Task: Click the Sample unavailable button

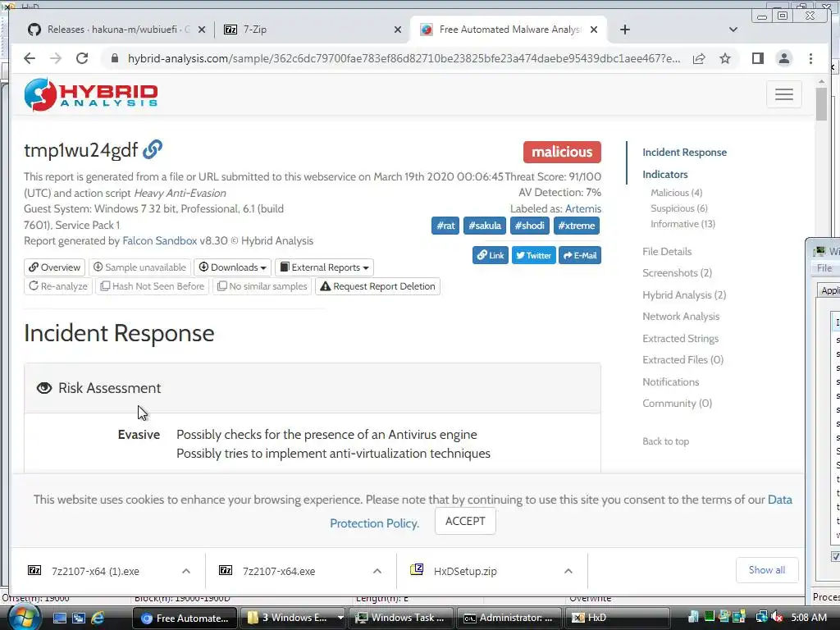Action: 139,267
